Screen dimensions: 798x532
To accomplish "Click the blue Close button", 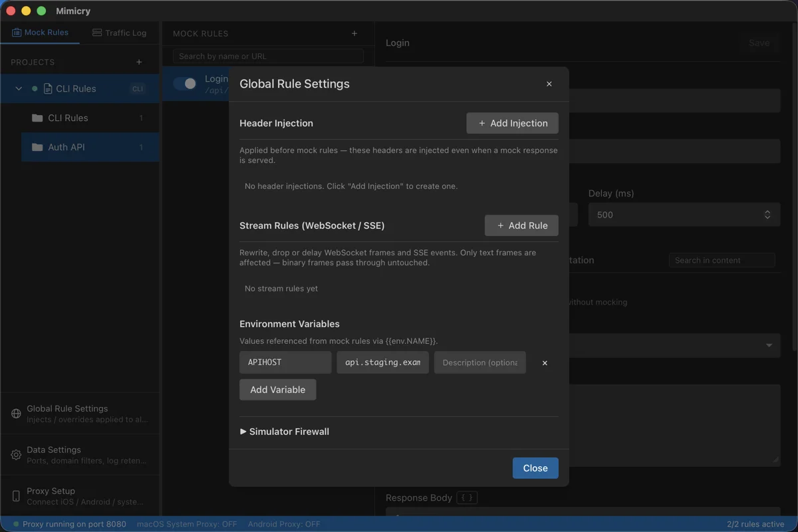I will (535, 468).
